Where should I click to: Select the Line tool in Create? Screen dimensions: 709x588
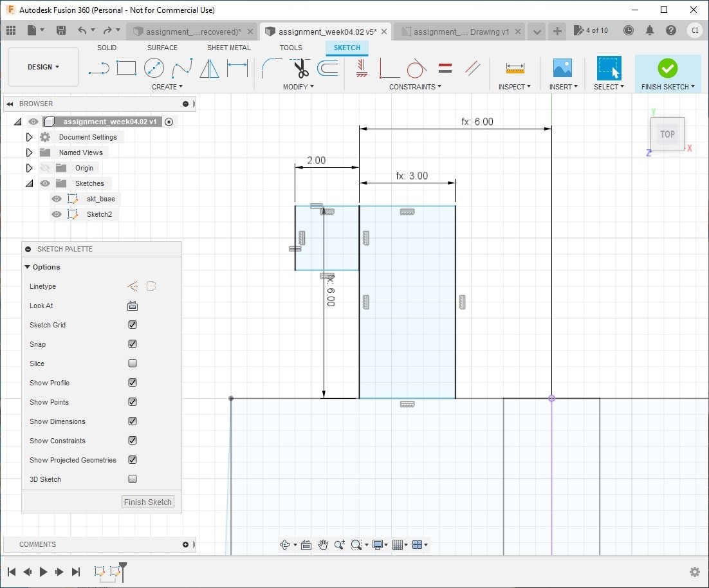point(98,68)
